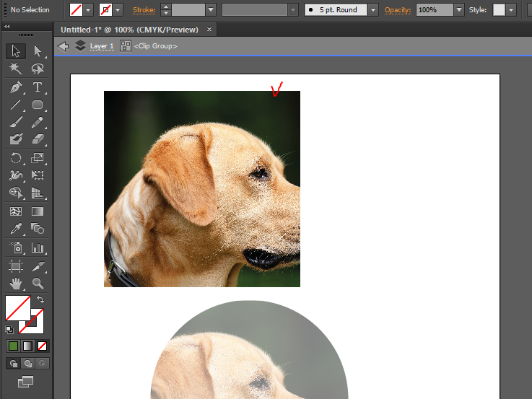The width and height of the screenshot is (532, 399).
Task: Open the Stroke panel link
Action: click(x=144, y=10)
